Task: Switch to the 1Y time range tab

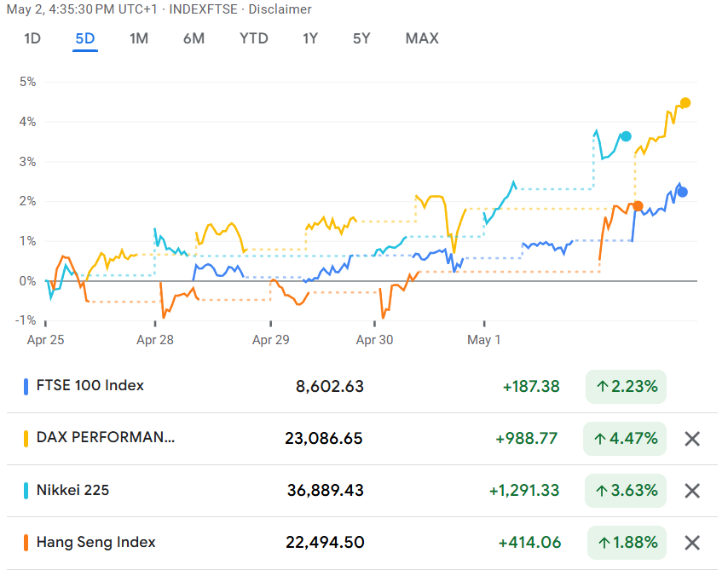Action: click(x=310, y=38)
